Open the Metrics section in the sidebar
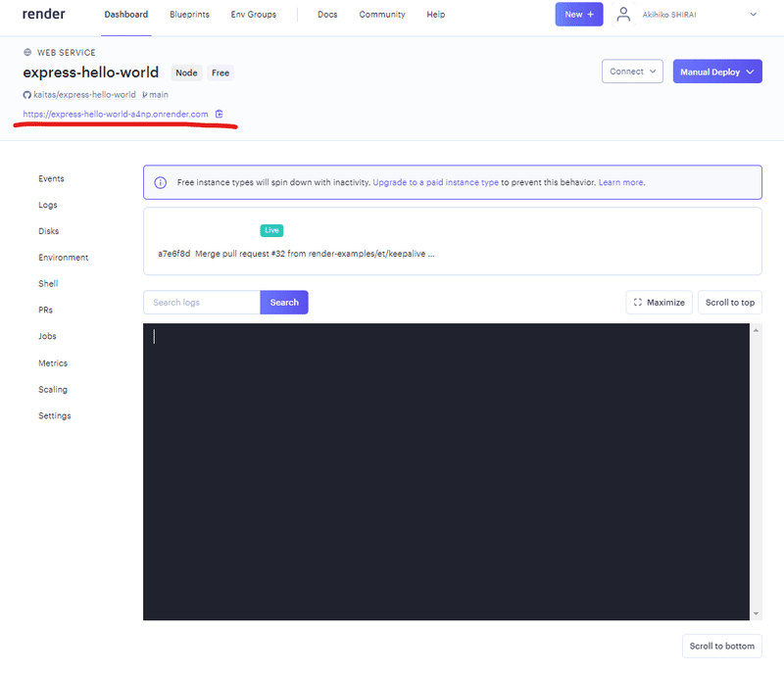Screen dimensions: 784x673 52,362
